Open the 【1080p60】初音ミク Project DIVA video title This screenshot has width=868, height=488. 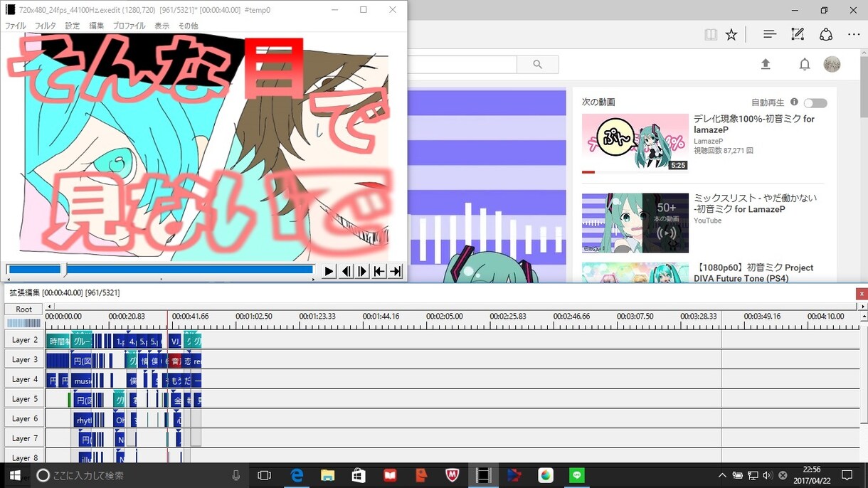(x=753, y=272)
